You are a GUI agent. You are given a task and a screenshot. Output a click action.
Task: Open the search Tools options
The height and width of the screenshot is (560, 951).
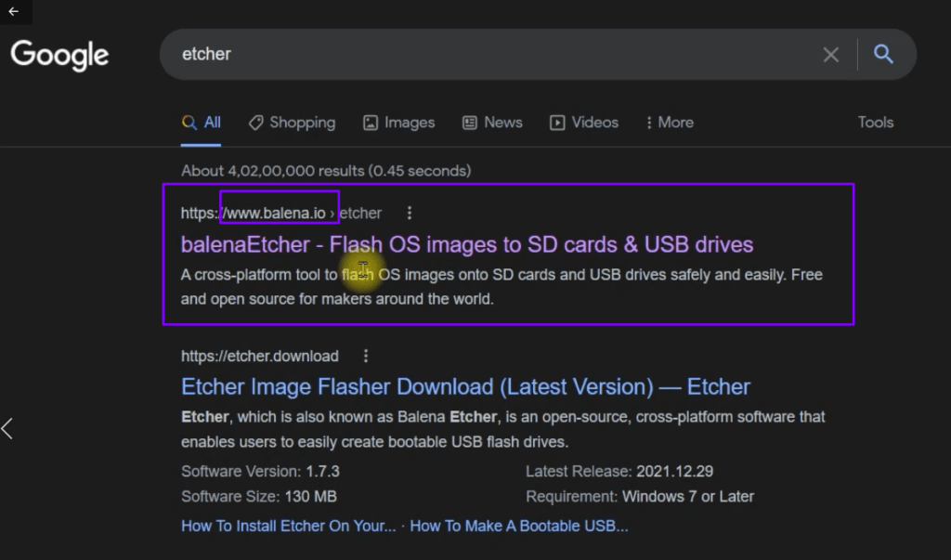875,123
